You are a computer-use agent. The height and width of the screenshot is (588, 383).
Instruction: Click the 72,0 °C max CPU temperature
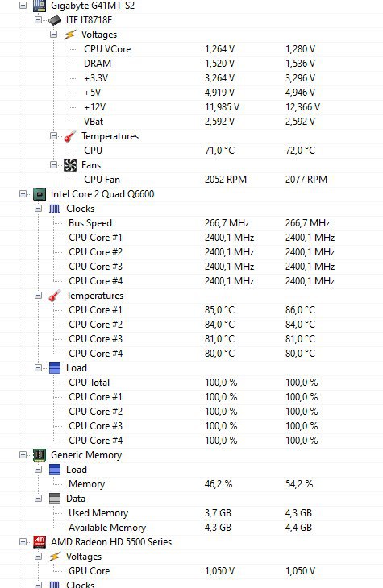click(301, 151)
